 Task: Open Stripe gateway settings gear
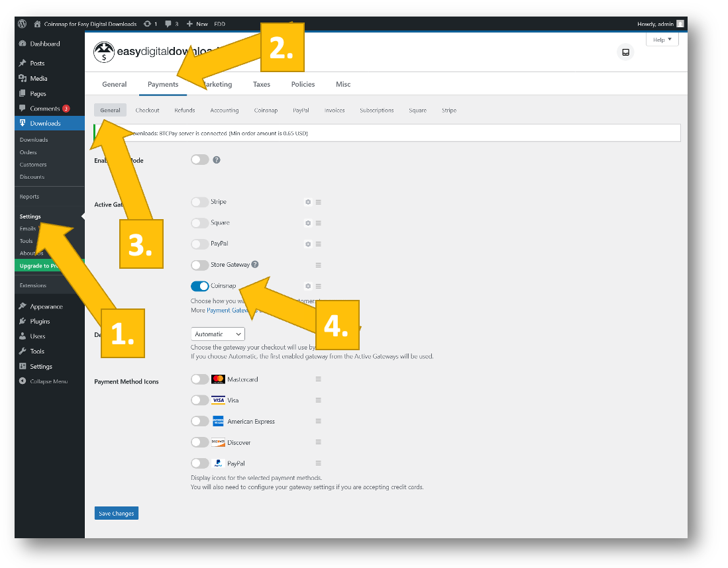point(308,202)
